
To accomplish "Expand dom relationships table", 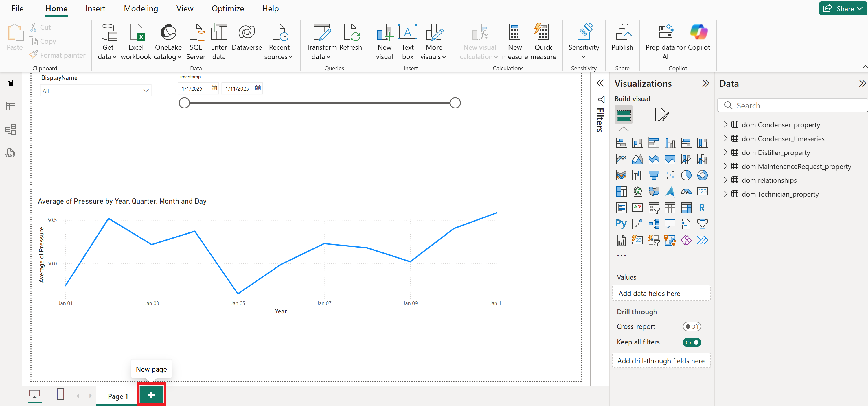I will [725, 180].
